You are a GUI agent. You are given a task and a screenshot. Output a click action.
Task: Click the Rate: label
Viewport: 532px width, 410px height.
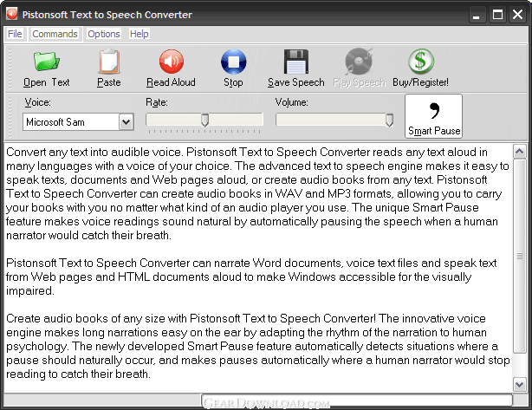[157, 102]
